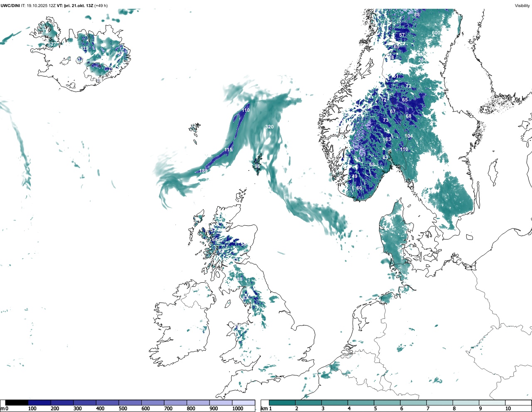Click the '83' value near Oslo
532x412 pixels.
[x=385, y=158]
